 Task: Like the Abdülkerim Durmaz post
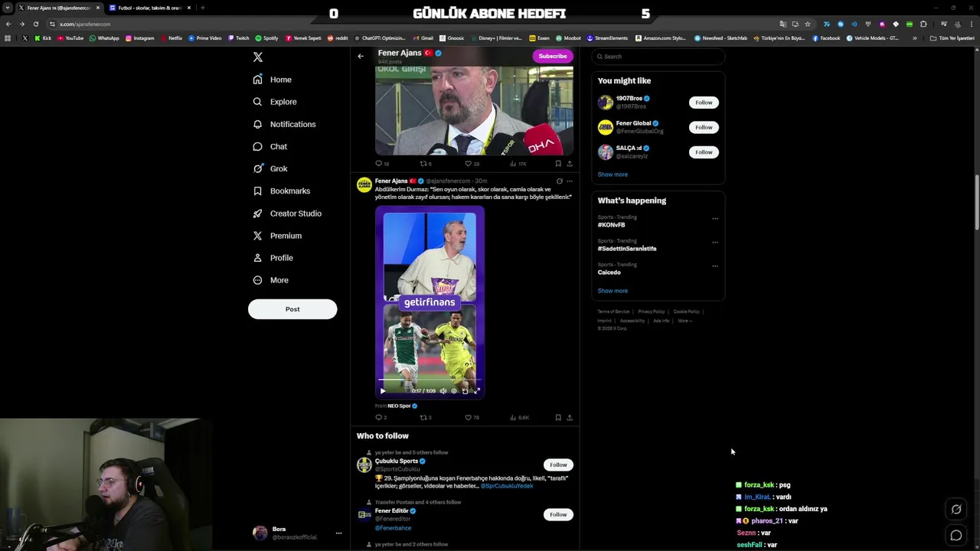[472, 418]
